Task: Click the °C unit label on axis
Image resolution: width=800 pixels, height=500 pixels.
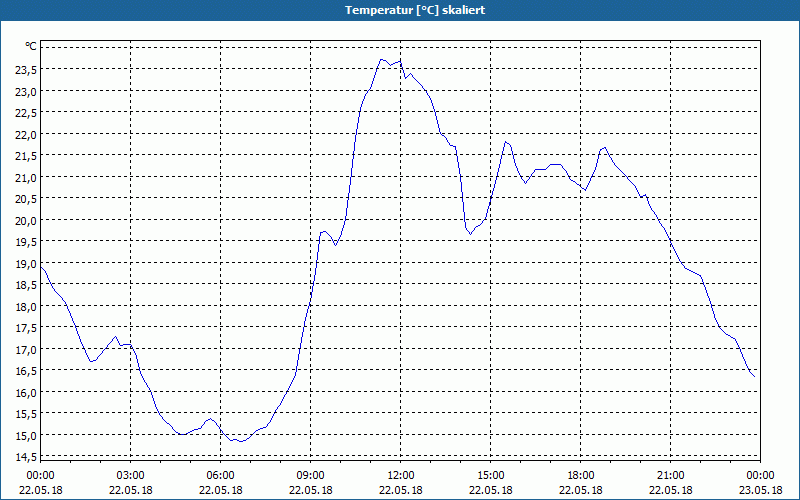Action: (31, 46)
